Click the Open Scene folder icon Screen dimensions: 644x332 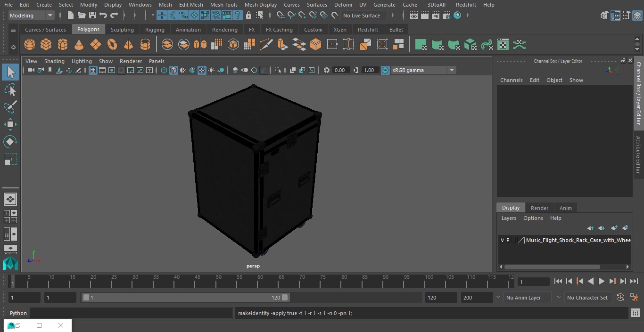pos(82,16)
